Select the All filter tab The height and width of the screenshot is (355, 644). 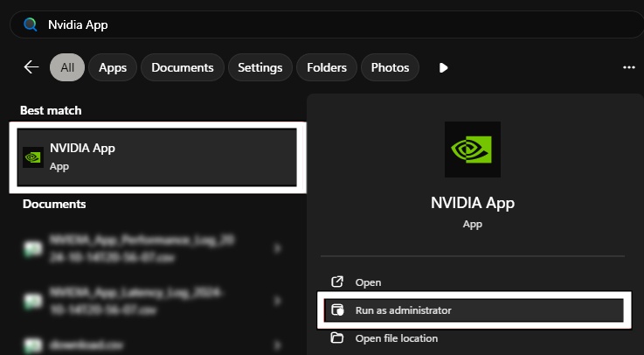67,67
